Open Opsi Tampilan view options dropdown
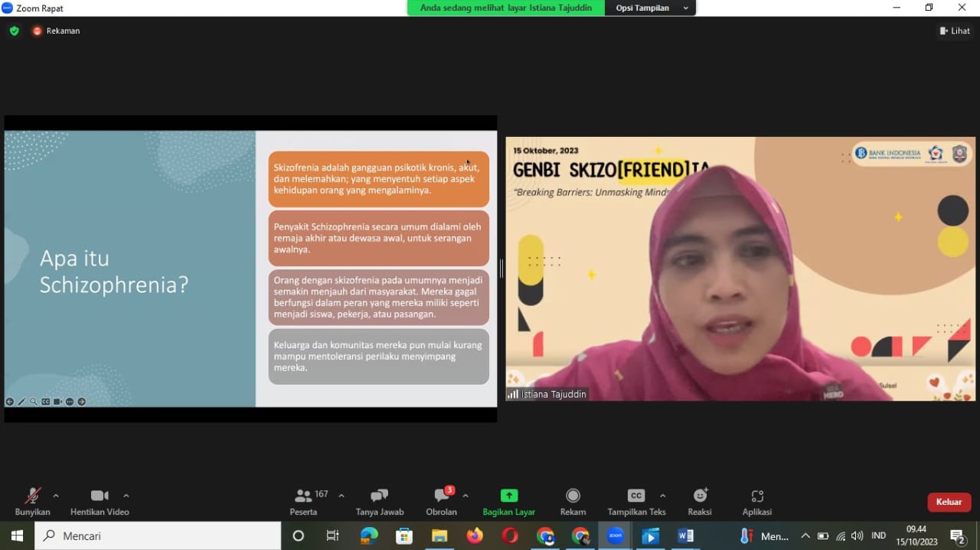The width and height of the screenshot is (980, 550). [649, 8]
